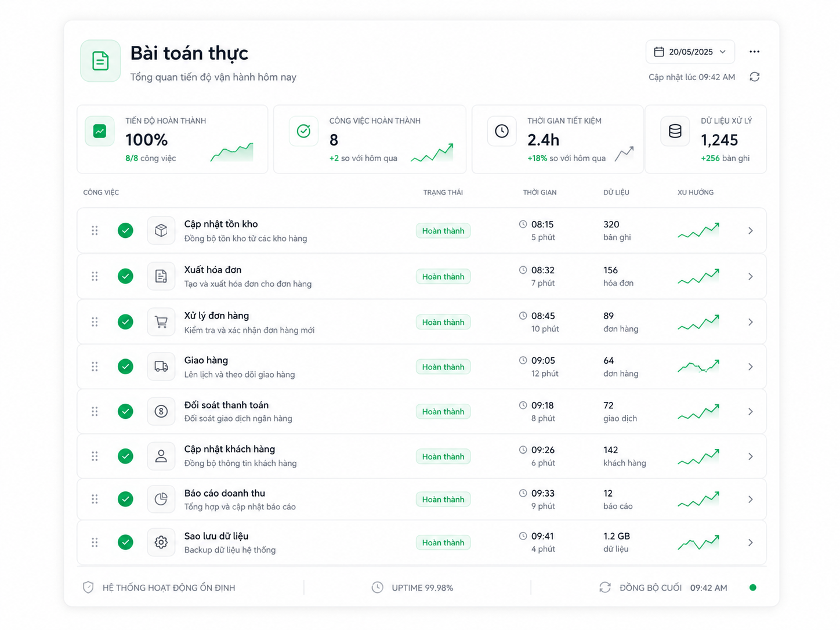Click the Hoàn thành badge on Sao lưu dữ liệu
Screen dimensions: 840x630
(443, 543)
